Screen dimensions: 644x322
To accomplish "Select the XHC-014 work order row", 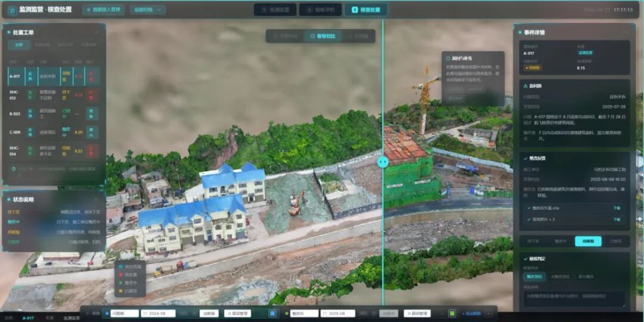I will point(54,151).
